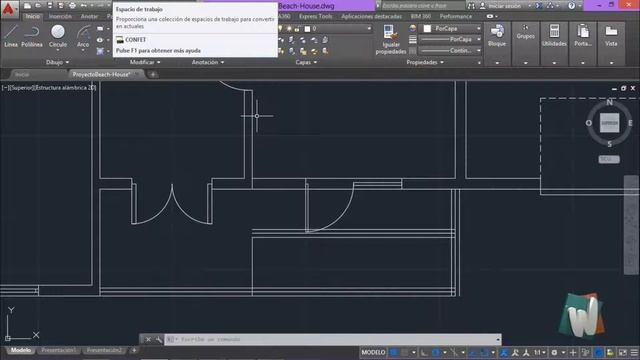
Task: Click the Undo arrow in quick access toolbar
Action: pyautogui.click(x=84, y=5)
